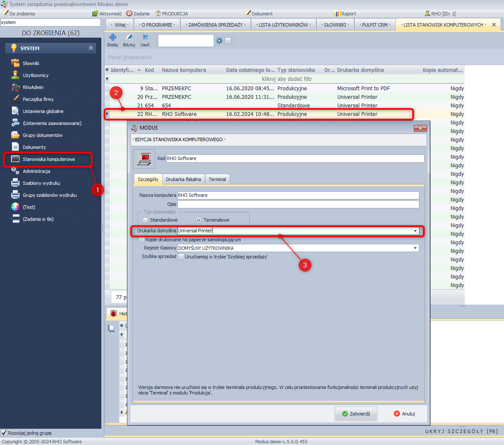
Task: Click the gear icon beside search box
Action: 219,41
